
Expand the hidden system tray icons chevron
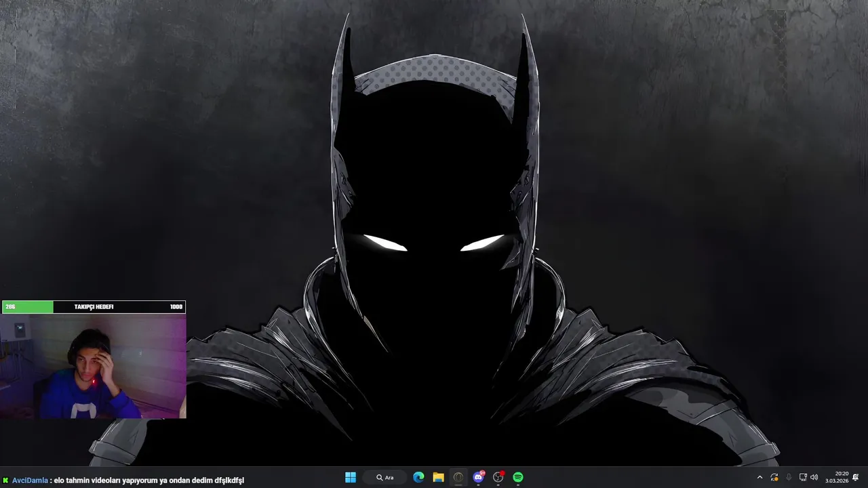(x=759, y=477)
